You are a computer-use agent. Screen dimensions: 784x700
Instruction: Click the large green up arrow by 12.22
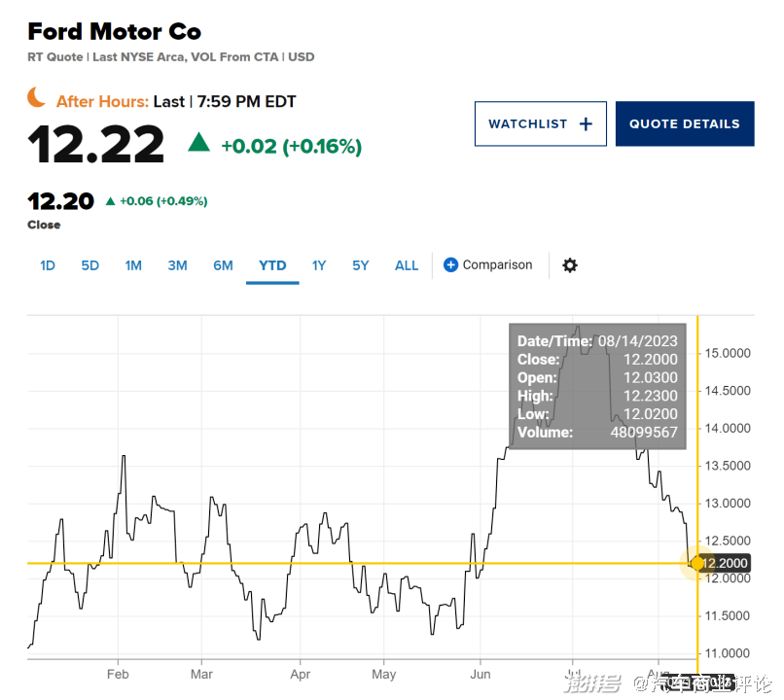tap(199, 144)
